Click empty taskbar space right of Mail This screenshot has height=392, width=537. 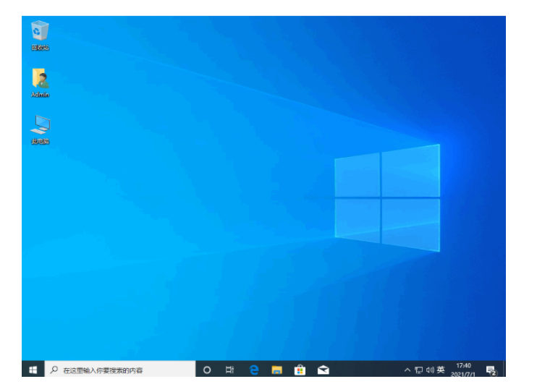pos(365,370)
